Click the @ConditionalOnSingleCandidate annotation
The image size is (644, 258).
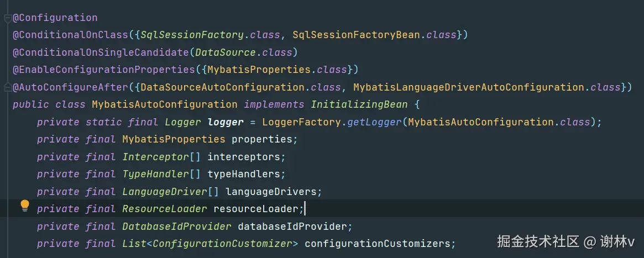[101, 52]
